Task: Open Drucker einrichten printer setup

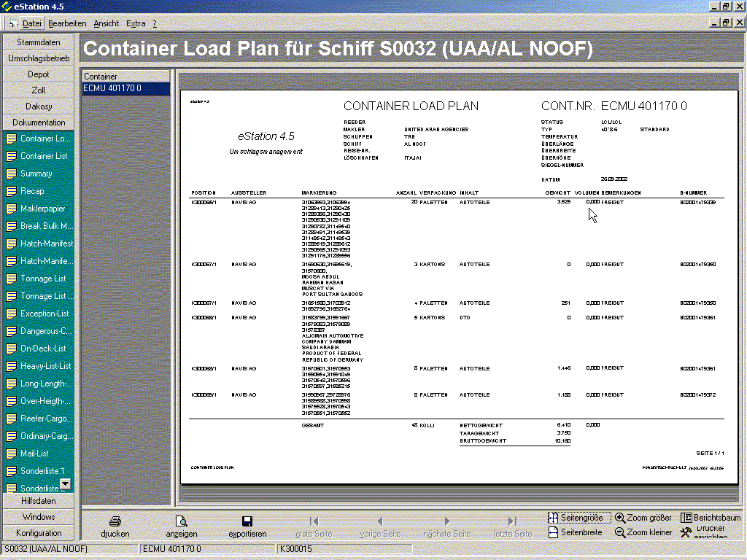Action: pos(686,532)
